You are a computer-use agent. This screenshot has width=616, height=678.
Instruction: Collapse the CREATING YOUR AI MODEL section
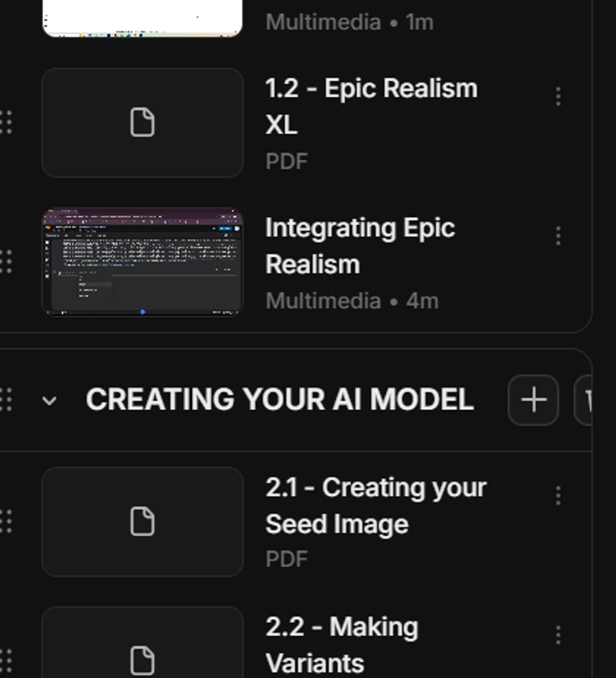click(49, 401)
